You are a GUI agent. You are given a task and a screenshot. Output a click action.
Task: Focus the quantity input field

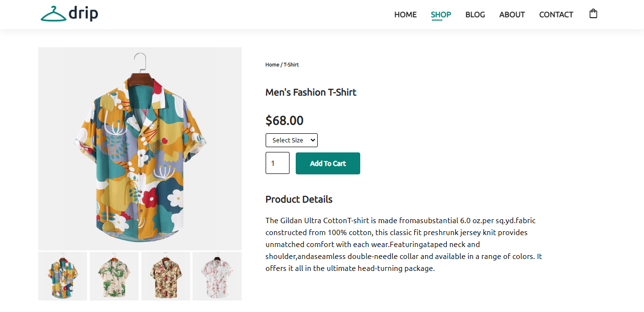278,163
